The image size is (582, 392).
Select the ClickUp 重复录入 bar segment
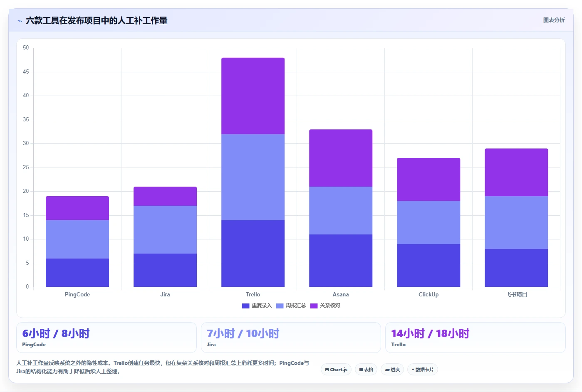[428, 265]
